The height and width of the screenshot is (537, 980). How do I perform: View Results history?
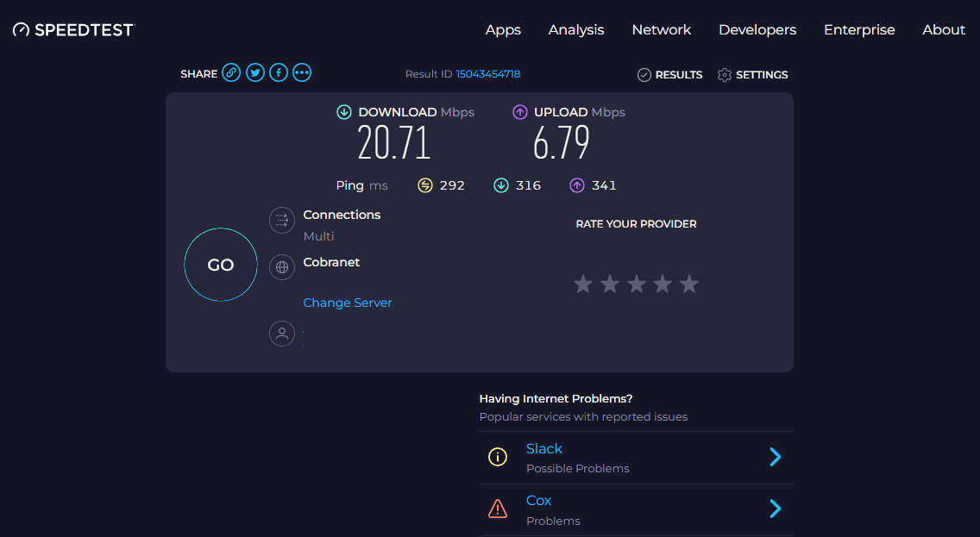pyautogui.click(x=669, y=75)
